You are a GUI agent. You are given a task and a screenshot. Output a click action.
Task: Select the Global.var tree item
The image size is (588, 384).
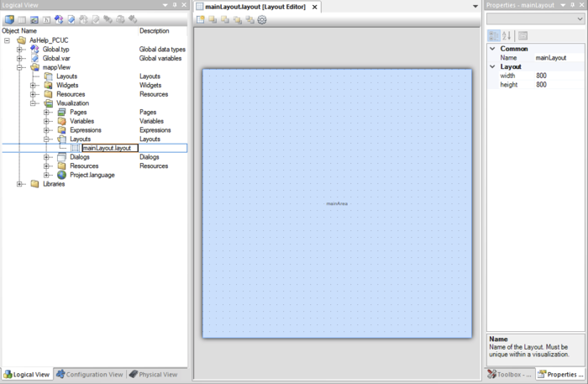pos(56,58)
